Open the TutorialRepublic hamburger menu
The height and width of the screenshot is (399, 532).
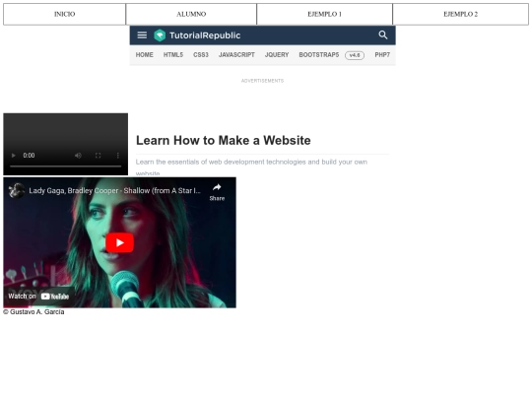[142, 34]
